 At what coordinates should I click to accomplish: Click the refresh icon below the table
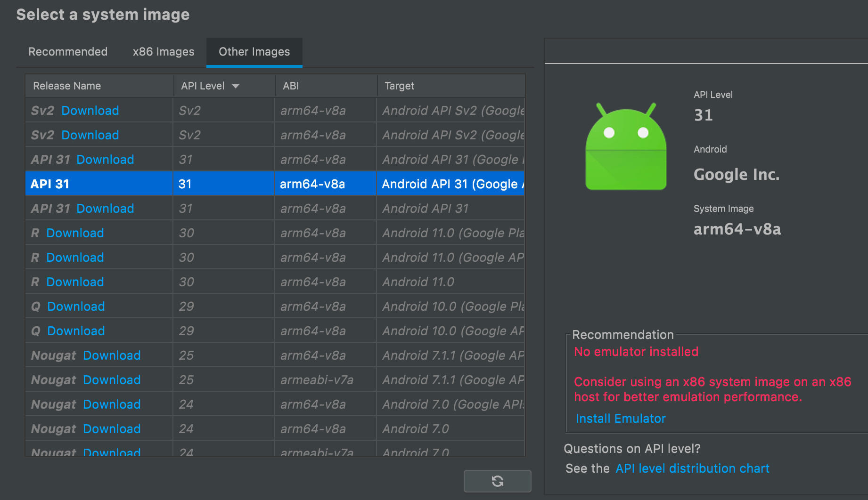tap(497, 481)
